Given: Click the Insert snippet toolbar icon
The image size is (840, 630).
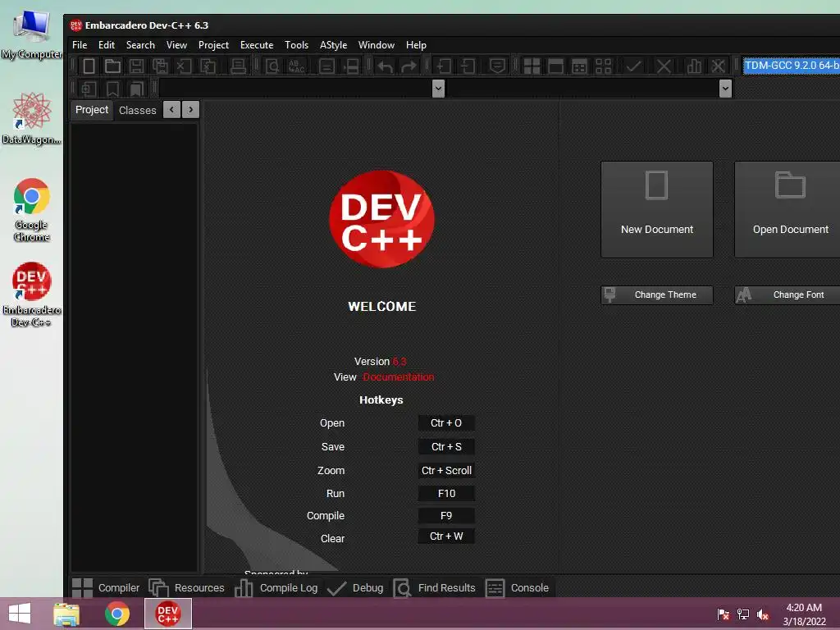Looking at the screenshot, I should pos(89,89).
